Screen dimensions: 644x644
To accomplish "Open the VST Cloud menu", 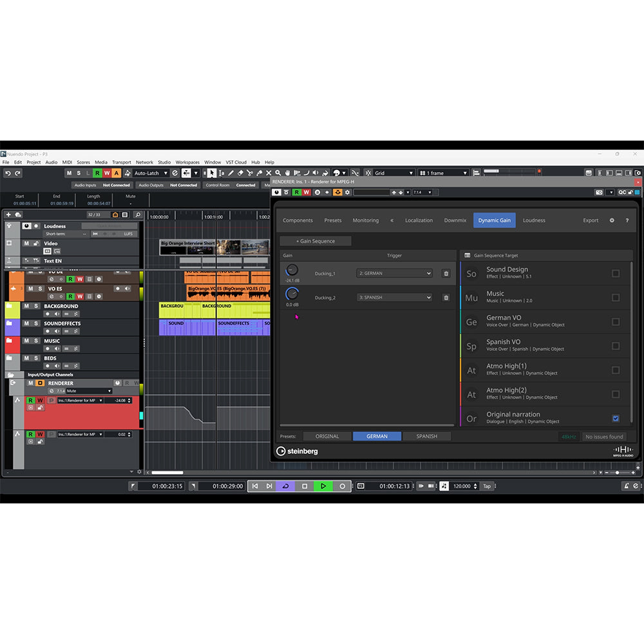I will coord(236,162).
